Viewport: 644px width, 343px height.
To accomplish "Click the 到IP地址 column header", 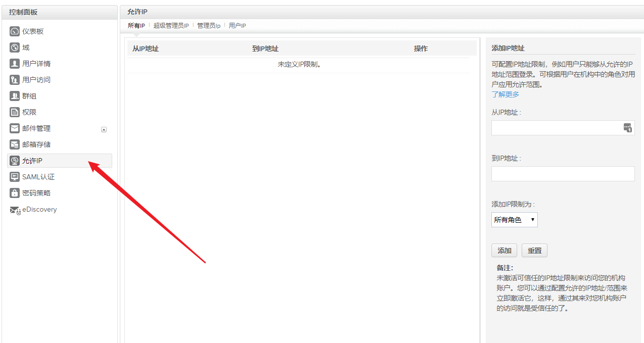I will tap(265, 48).
